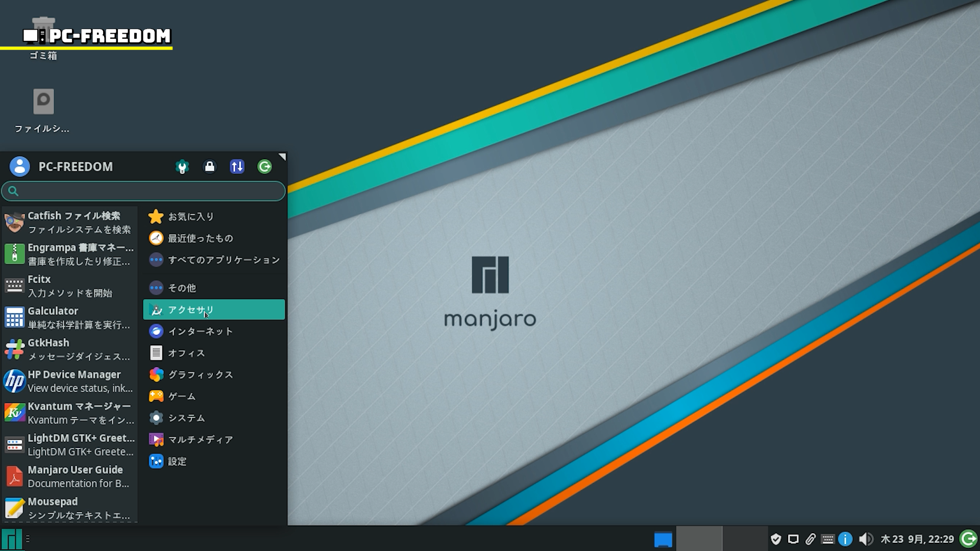Image resolution: width=980 pixels, height=551 pixels.
Task: Click green logout icon in menu header
Action: tap(264, 167)
